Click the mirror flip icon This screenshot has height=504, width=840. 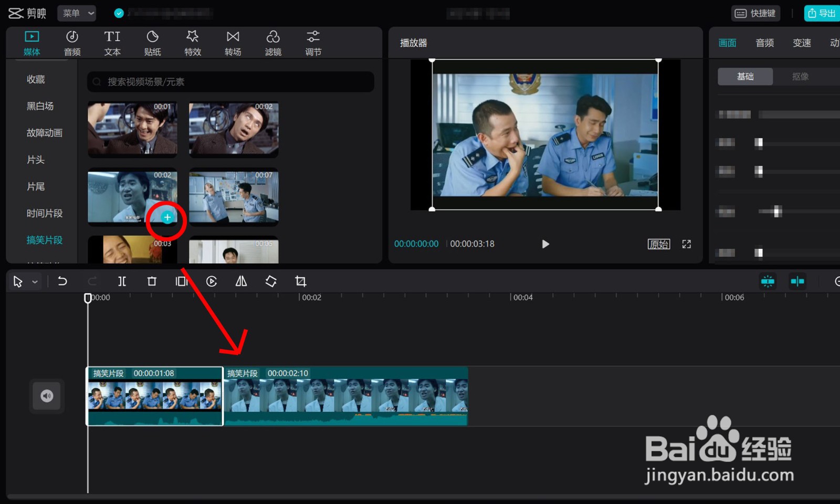[x=241, y=281]
